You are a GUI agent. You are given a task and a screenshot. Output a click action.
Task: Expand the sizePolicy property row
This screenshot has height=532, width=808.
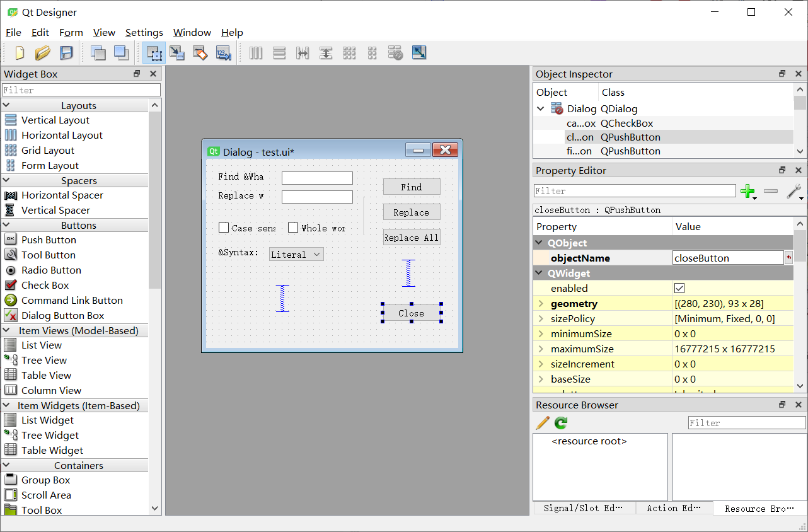(541, 319)
